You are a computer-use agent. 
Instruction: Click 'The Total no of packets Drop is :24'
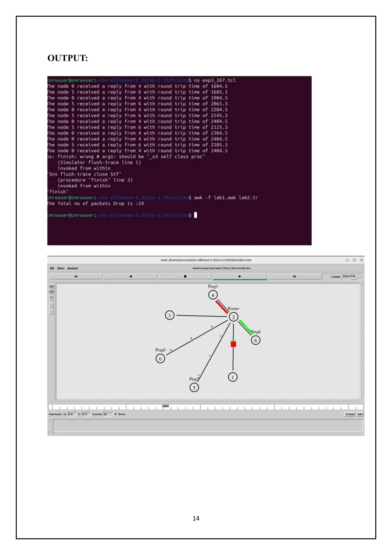click(x=96, y=204)
